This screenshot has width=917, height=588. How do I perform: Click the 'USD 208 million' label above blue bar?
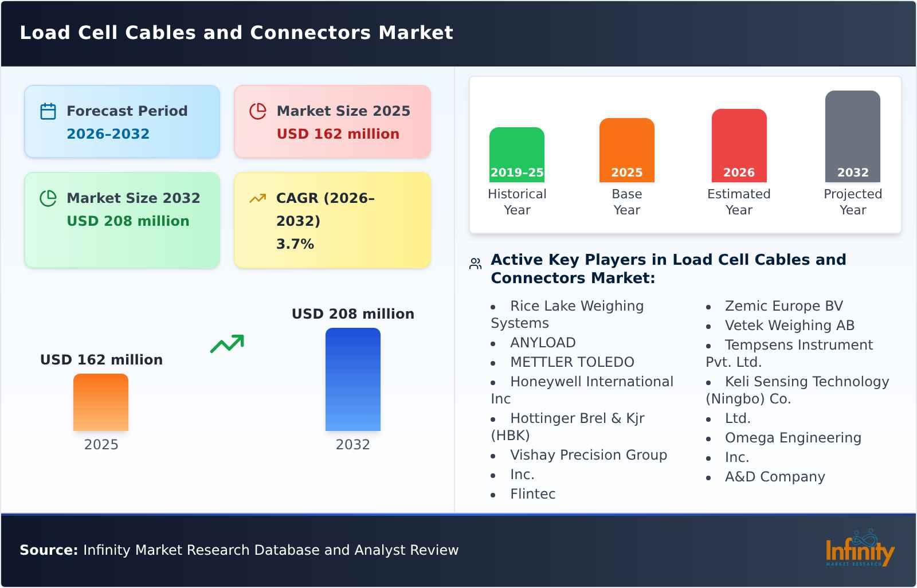[353, 314]
